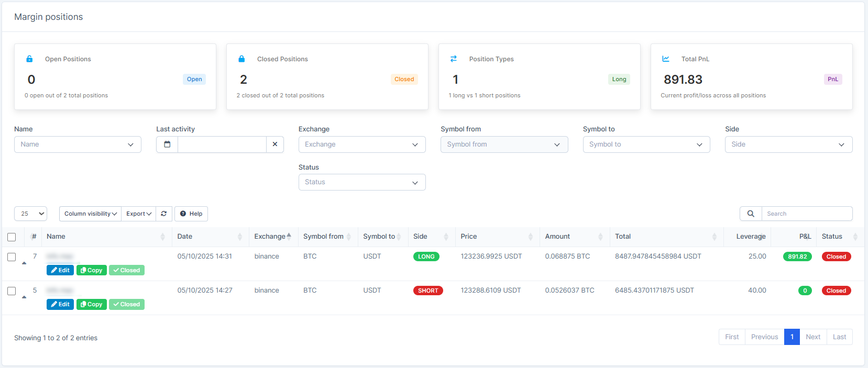Click the Open Positions unlock icon
Image resolution: width=868 pixels, height=368 pixels.
(x=29, y=59)
